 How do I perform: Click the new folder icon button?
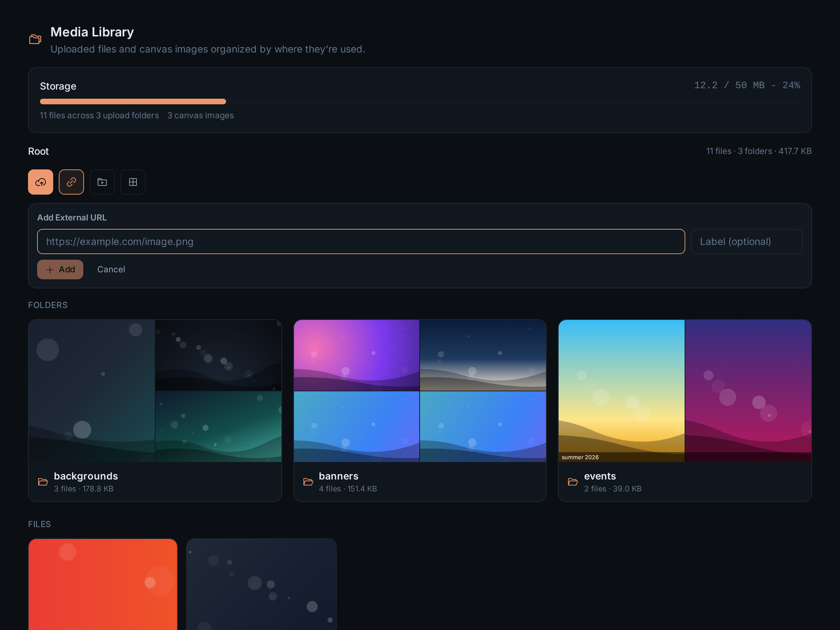[x=102, y=182]
